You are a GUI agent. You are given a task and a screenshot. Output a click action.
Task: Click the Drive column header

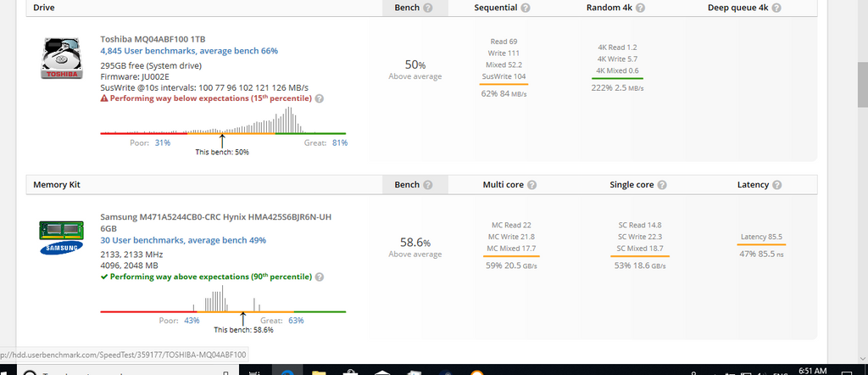[x=44, y=8]
